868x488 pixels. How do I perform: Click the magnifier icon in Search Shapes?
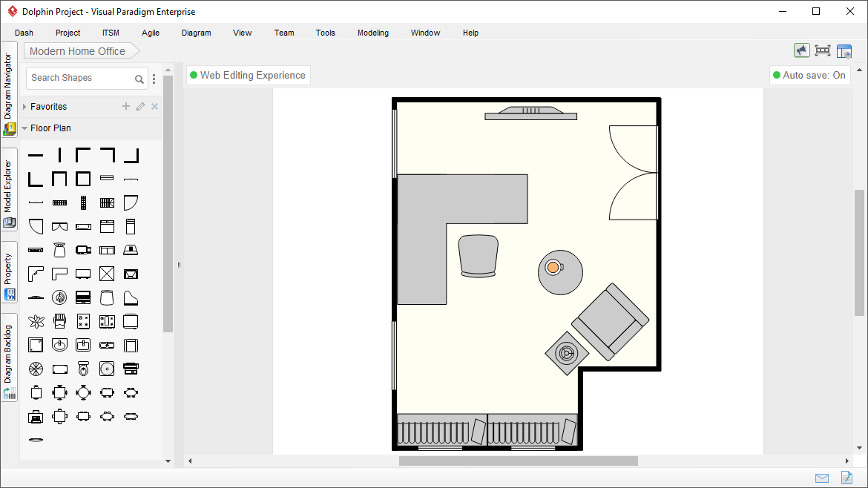click(x=139, y=79)
